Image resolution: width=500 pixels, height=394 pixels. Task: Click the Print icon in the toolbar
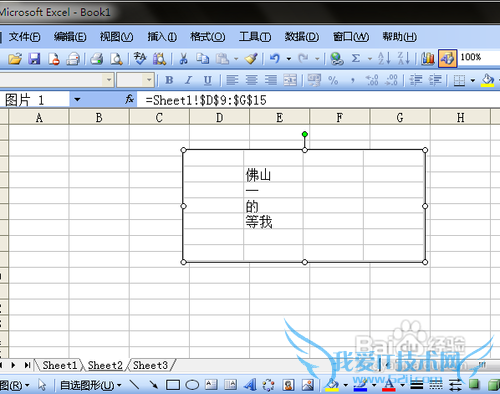click(x=97, y=59)
